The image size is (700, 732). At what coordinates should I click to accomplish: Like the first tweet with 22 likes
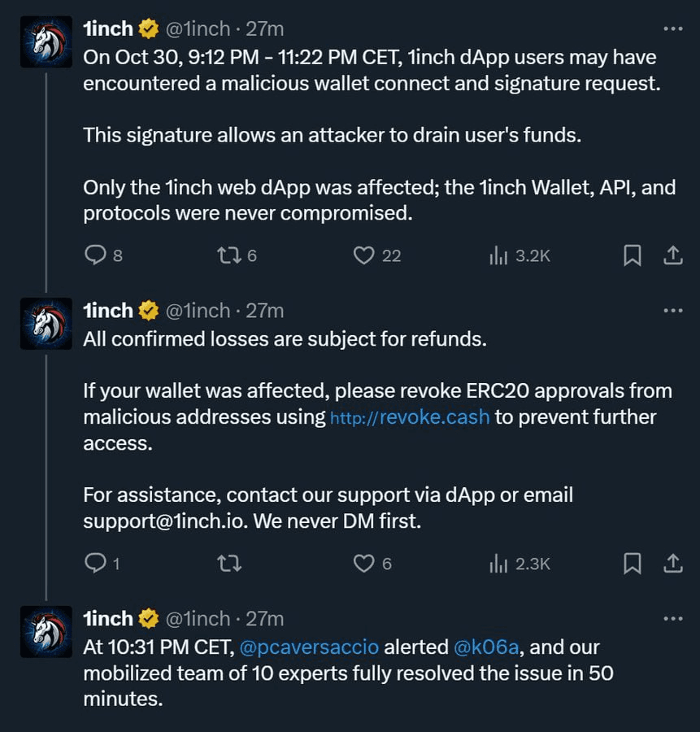(x=363, y=255)
